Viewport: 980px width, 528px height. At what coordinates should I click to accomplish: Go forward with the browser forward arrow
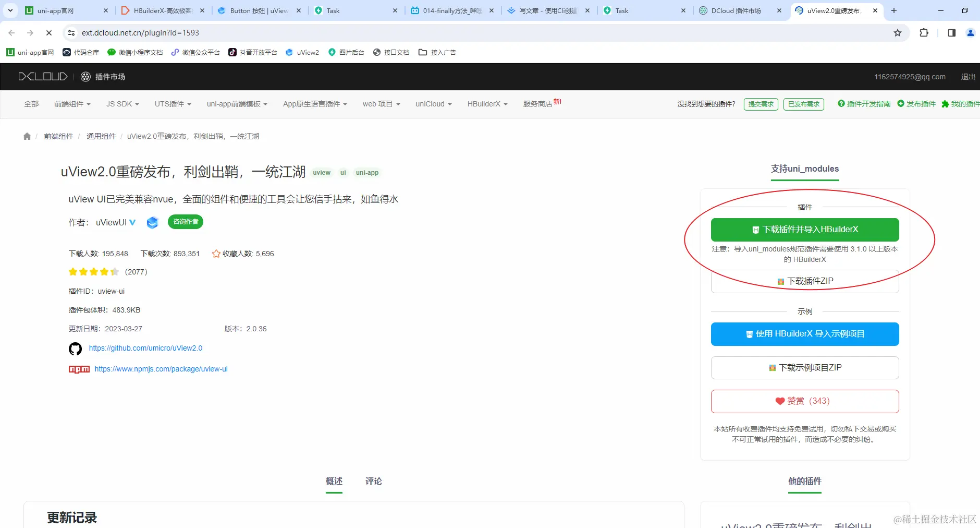coord(30,33)
